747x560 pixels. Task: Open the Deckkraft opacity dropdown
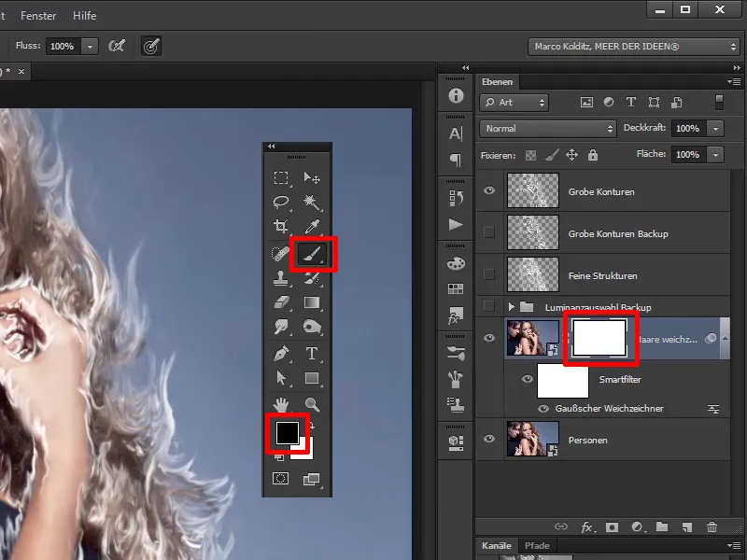tap(715, 129)
